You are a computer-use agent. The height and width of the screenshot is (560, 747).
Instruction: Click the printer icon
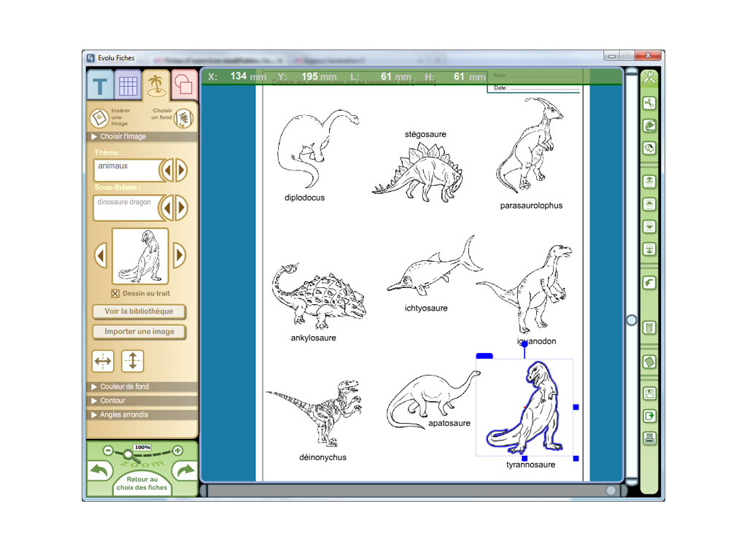coord(649,438)
